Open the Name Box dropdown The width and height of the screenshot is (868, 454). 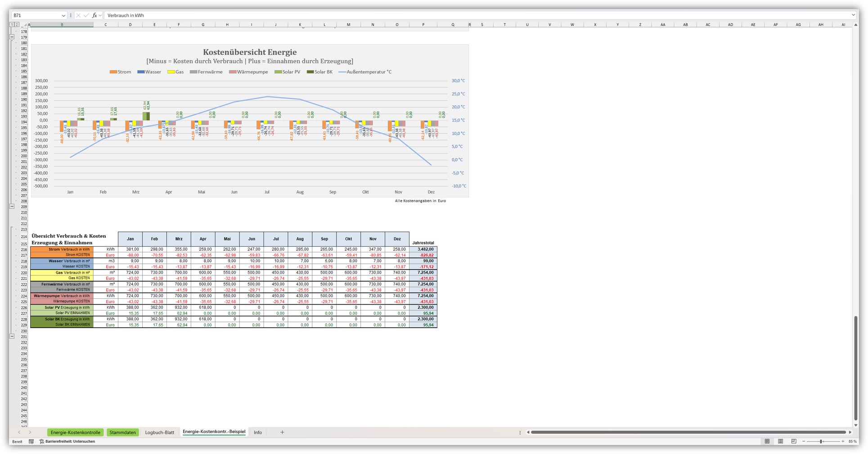coord(63,15)
